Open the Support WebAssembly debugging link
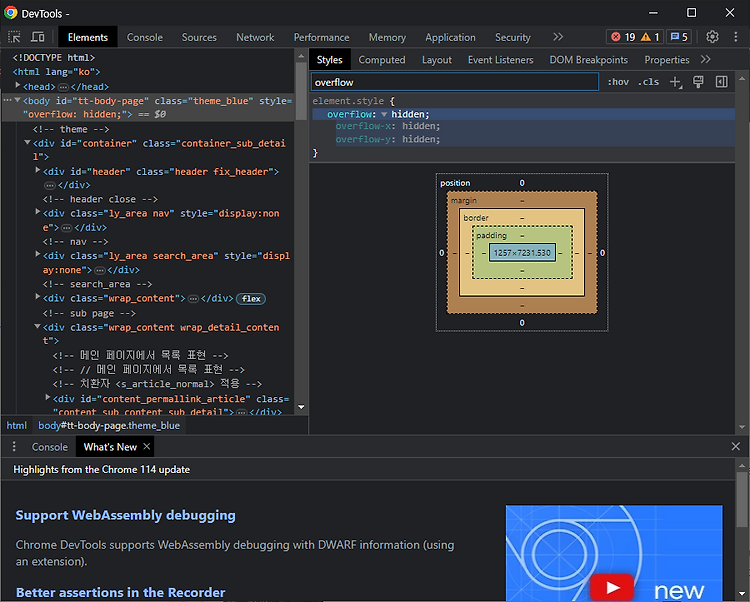Viewport: 750px width, 602px height. [x=125, y=515]
